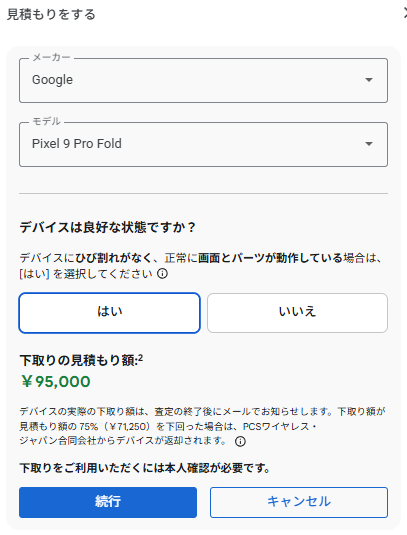Click the ¥95,000 estimate amount
Viewport: 407px width, 535px height.
click(56, 381)
